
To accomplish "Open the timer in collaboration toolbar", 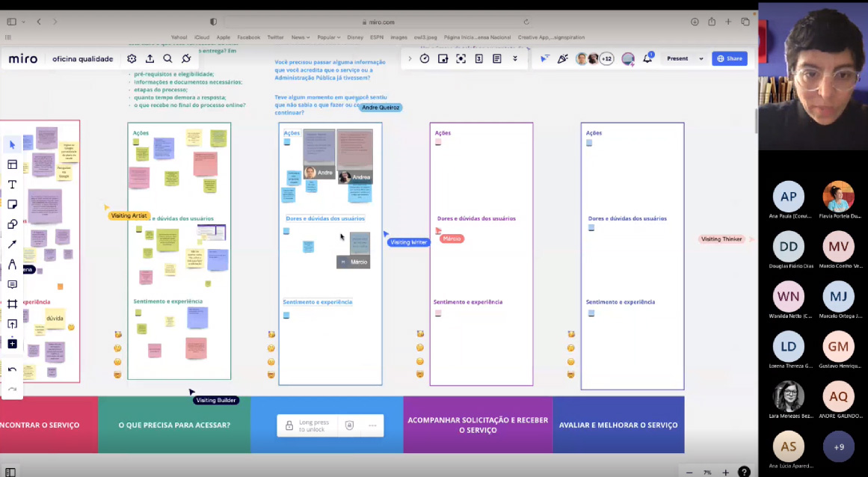I will [425, 58].
